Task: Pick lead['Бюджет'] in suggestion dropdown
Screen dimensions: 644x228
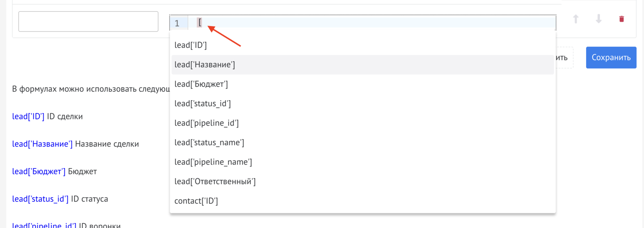Action: tap(201, 84)
